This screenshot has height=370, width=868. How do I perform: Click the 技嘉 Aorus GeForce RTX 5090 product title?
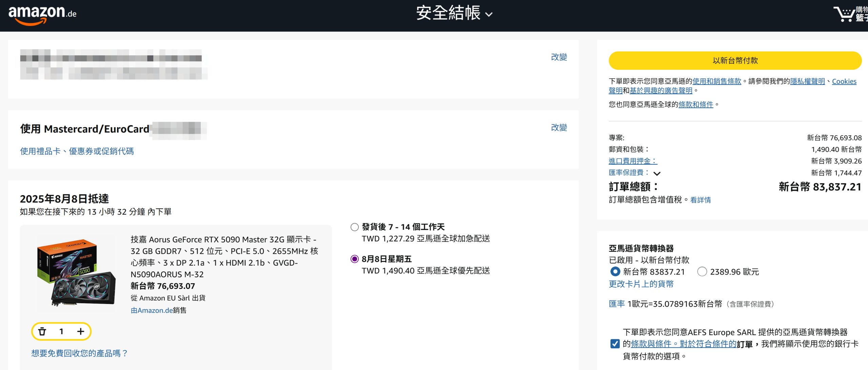point(224,257)
